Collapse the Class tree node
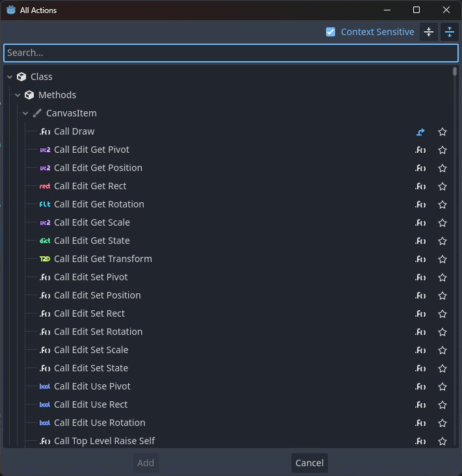This screenshot has height=476, width=462. click(10, 77)
